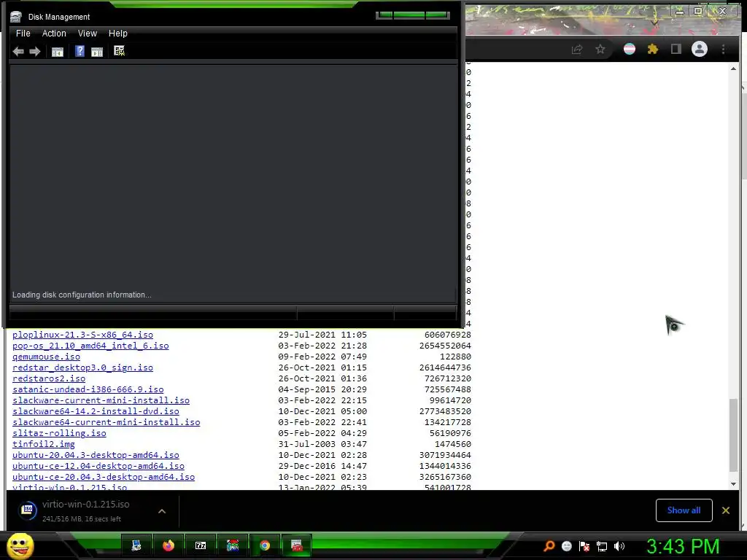The width and height of the screenshot is (747, 560).
Task: Open ploplinux-21.3-S-x86_64.iso link
Action: 83,335
